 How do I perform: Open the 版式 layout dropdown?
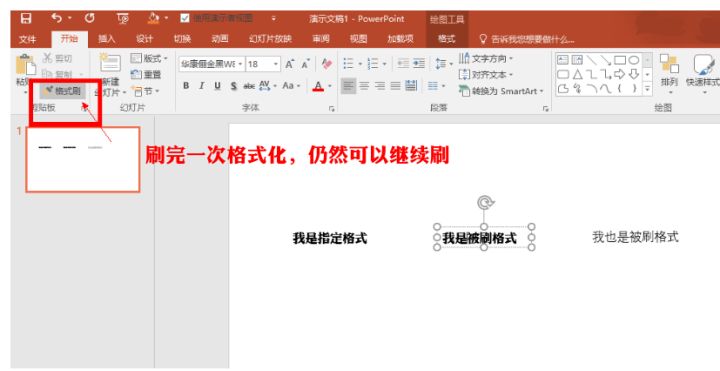149,58
